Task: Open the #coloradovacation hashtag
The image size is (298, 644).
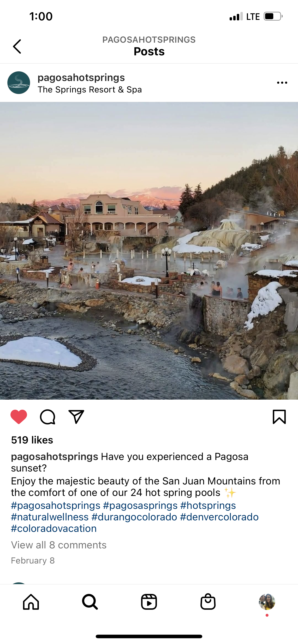Action: pyautogui.click(x=54, y=529)
